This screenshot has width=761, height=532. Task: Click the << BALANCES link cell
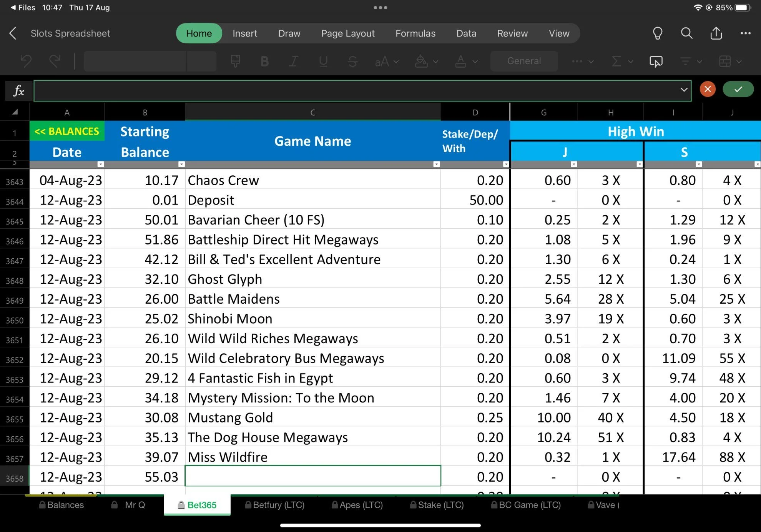(x=67, y=131)
